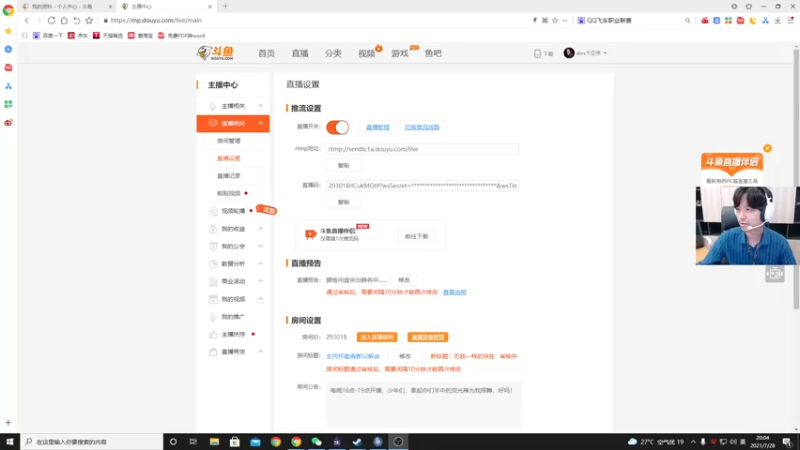This screenshot has width=800, height=450.
Task: Select 直播设置 in sidebar
Action: coord(229,158)
